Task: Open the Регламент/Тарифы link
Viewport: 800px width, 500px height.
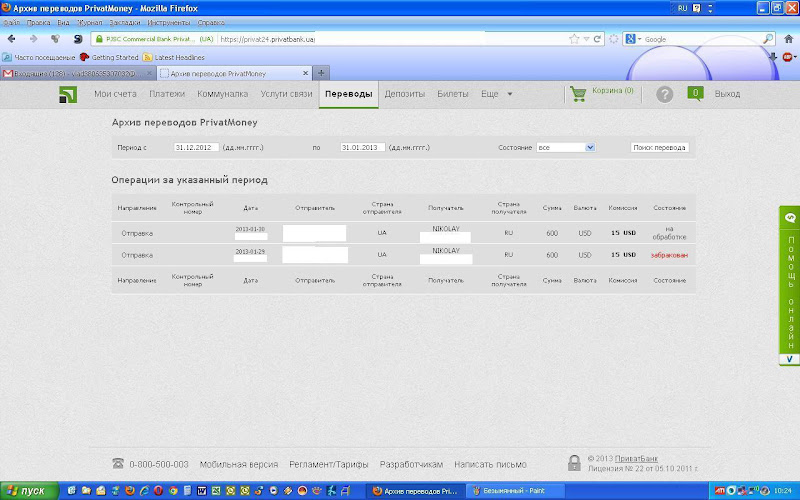Action: (x=329, y=464)
